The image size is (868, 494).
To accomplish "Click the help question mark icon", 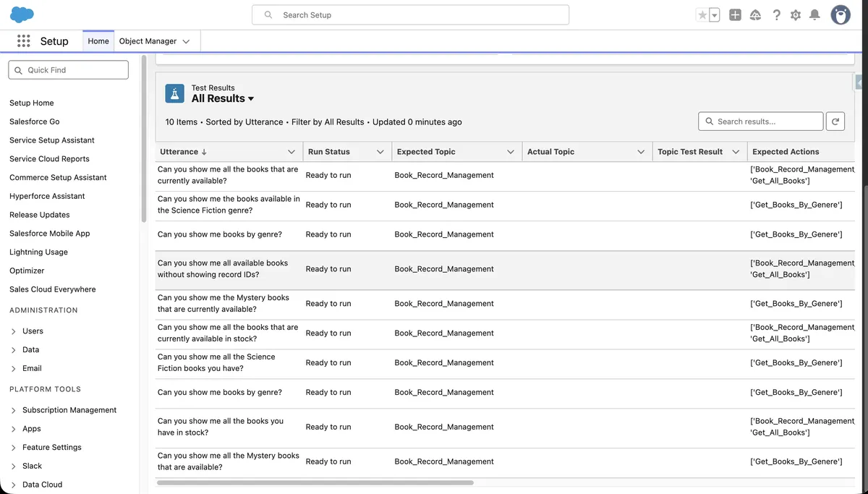I will tap(776, 14).
